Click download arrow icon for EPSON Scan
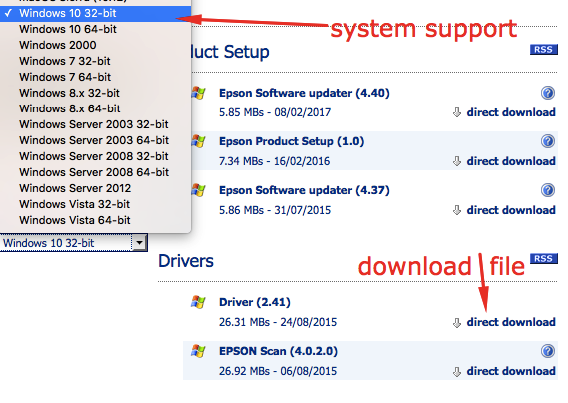568x403 pixels. coord(457,371)
